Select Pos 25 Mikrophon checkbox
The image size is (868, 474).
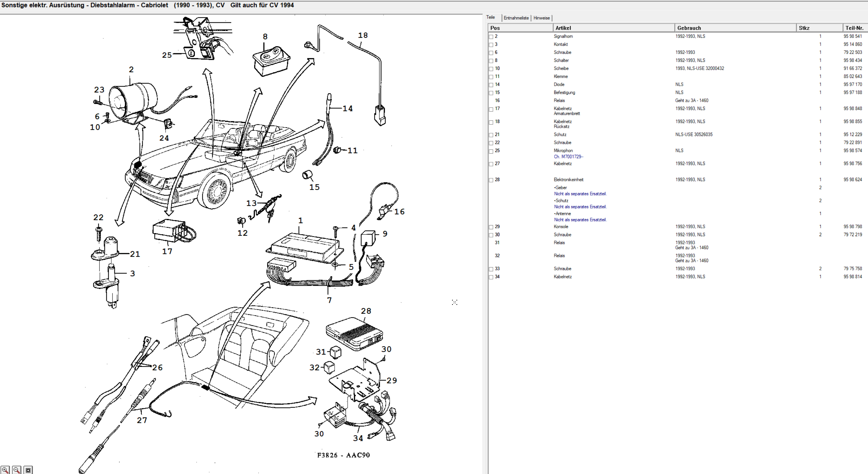pos(491,151)
